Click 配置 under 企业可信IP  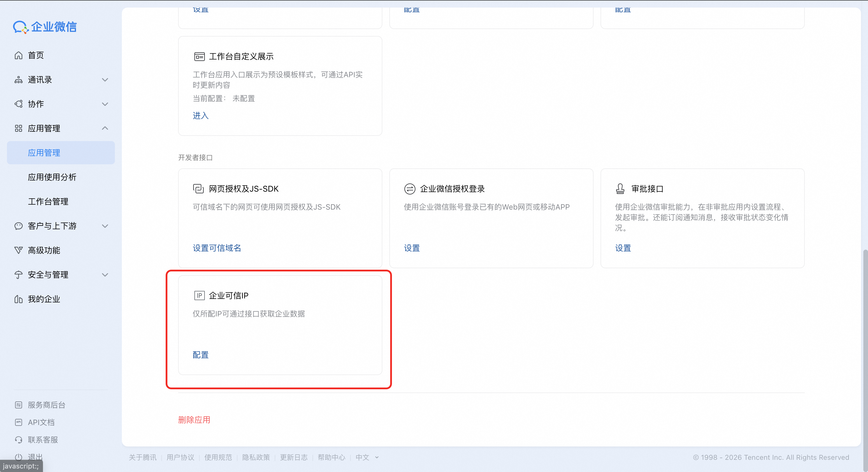[x=200, y=355]
